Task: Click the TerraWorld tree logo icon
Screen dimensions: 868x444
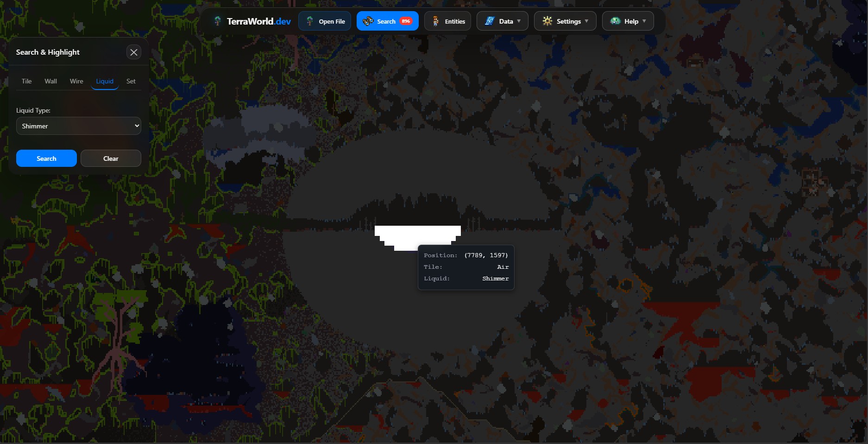Action: [x=217, y=21]
